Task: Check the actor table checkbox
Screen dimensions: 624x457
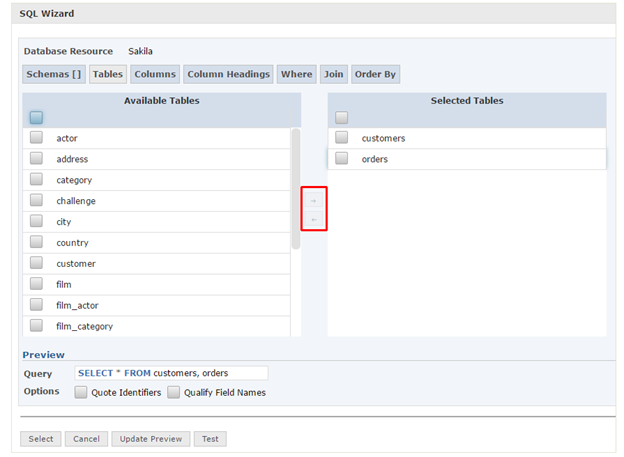Action: pyautogui.click(x=36, y=138)
